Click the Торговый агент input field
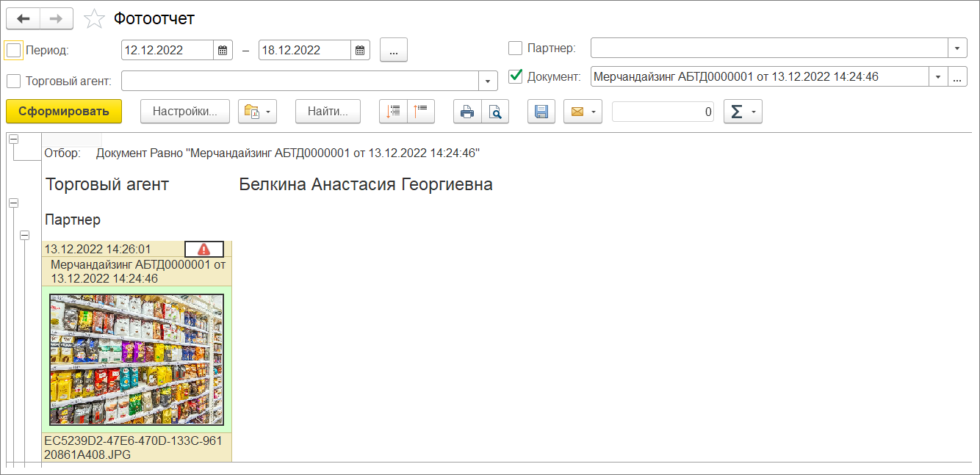 tap(300, 81)
